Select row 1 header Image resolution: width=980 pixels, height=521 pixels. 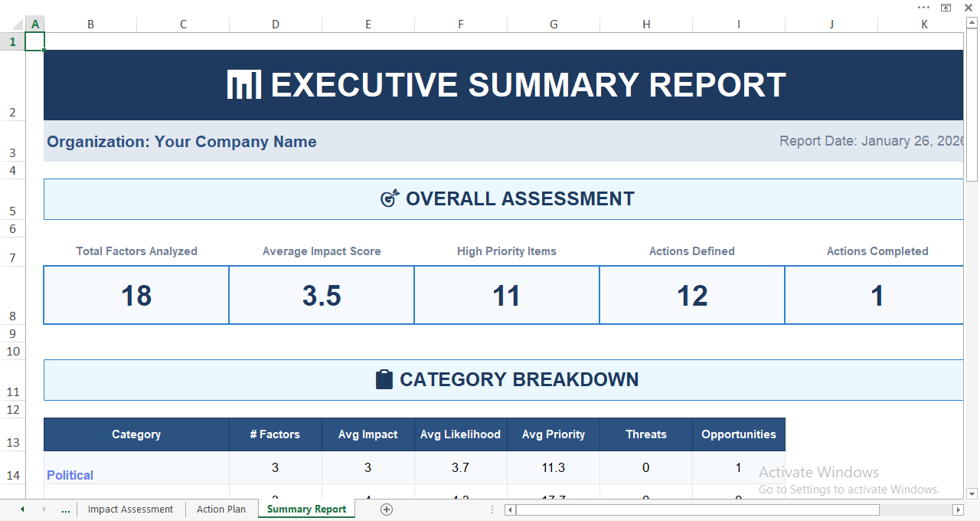pos(12,41)
